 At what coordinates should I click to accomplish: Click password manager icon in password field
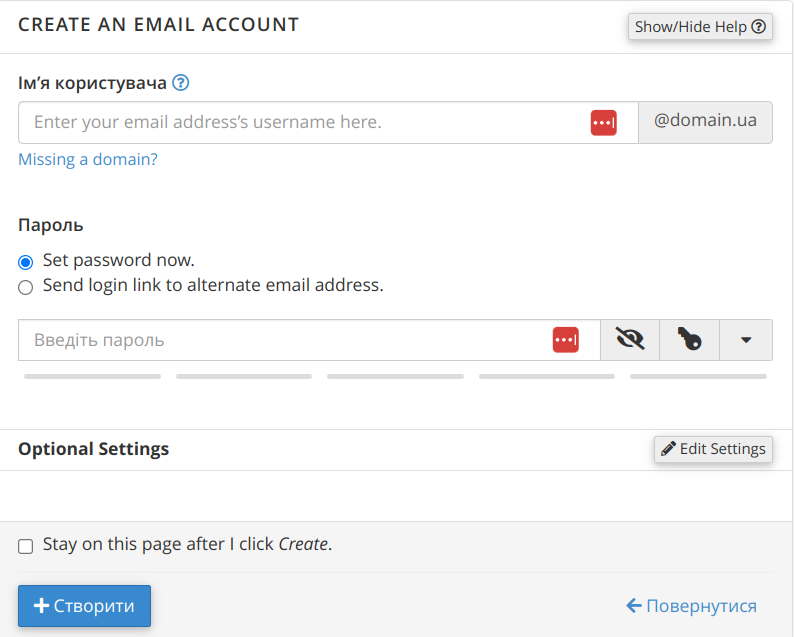(x=566, y=340)
